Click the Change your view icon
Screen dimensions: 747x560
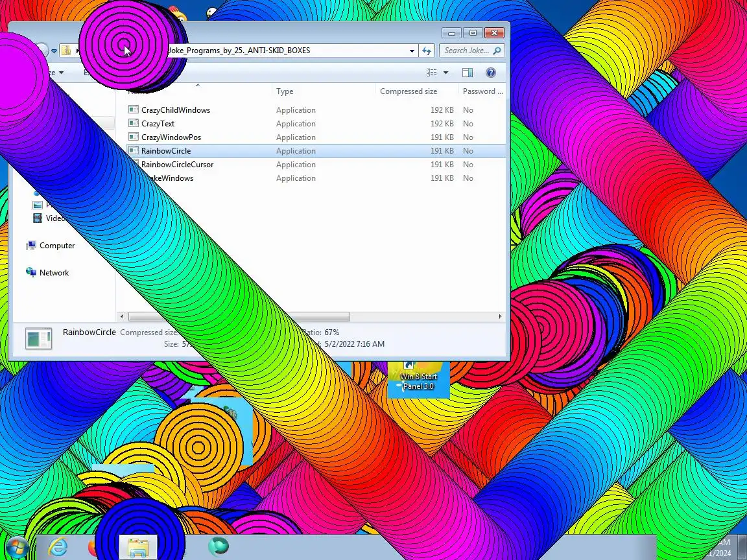[x=432, y=73]
